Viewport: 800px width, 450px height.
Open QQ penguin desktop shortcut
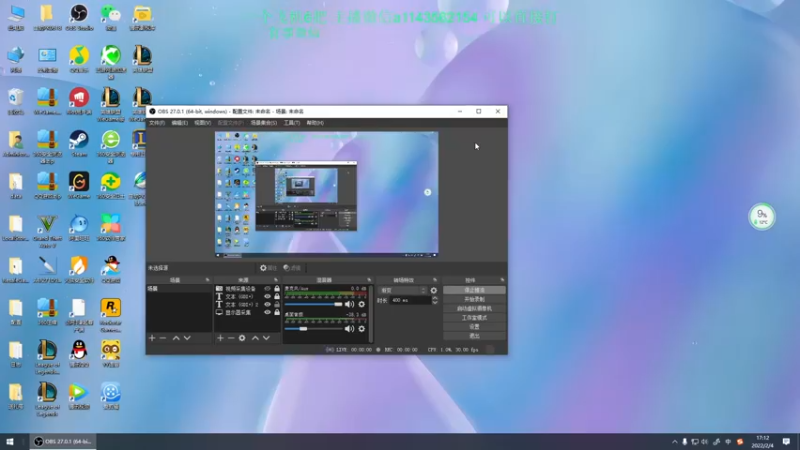pos(79,354)
